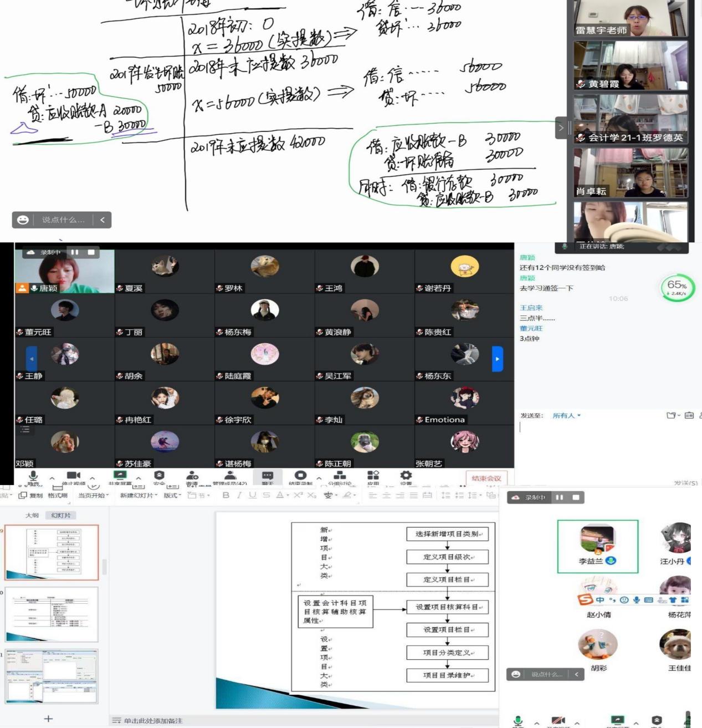The width and height of the screenshot is (702, 728).
Task: Toggle Italic formatting in slide editor
Action: 239,495
